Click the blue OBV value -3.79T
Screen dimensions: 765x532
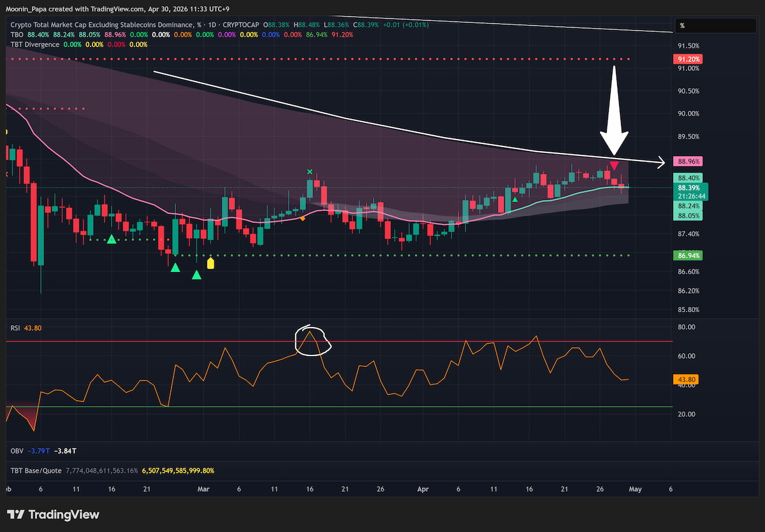pyautogui.click(x=39, y=450)
